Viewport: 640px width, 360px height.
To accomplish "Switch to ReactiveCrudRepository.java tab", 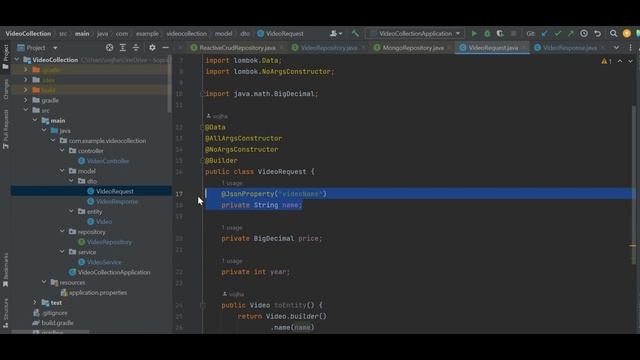I will (x=237, y=48).
